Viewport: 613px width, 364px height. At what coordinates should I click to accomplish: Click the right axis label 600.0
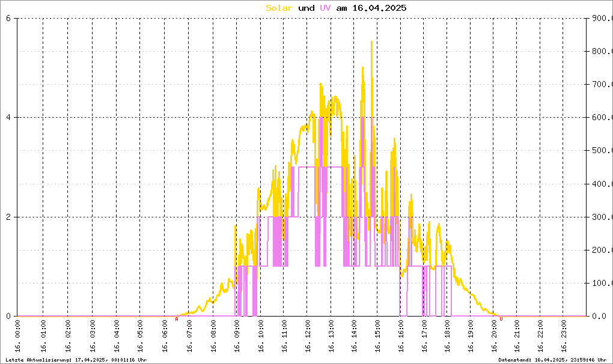click(601, 117)
